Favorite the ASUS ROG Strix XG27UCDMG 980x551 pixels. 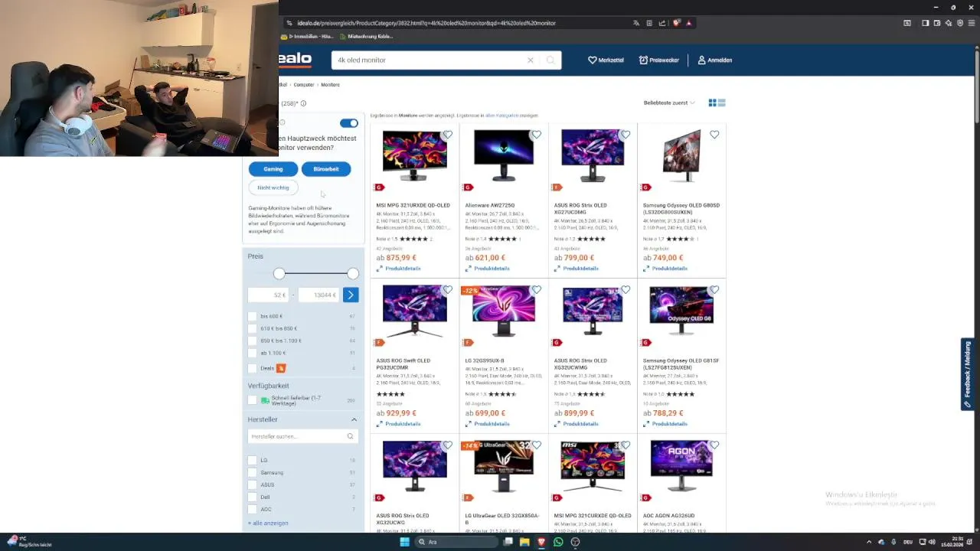[626, 135]
